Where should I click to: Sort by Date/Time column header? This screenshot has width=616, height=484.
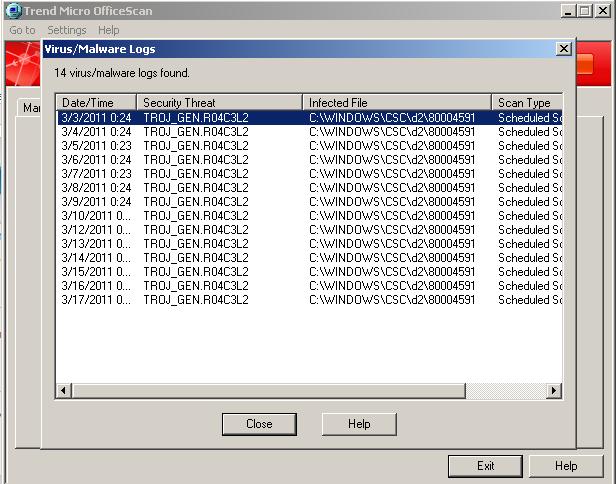pos(97,103)
